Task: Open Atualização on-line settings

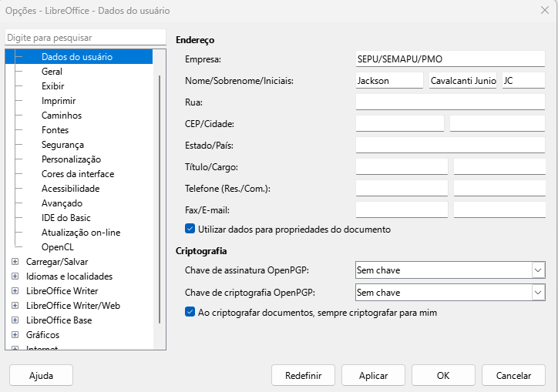Action: point(81,233)
